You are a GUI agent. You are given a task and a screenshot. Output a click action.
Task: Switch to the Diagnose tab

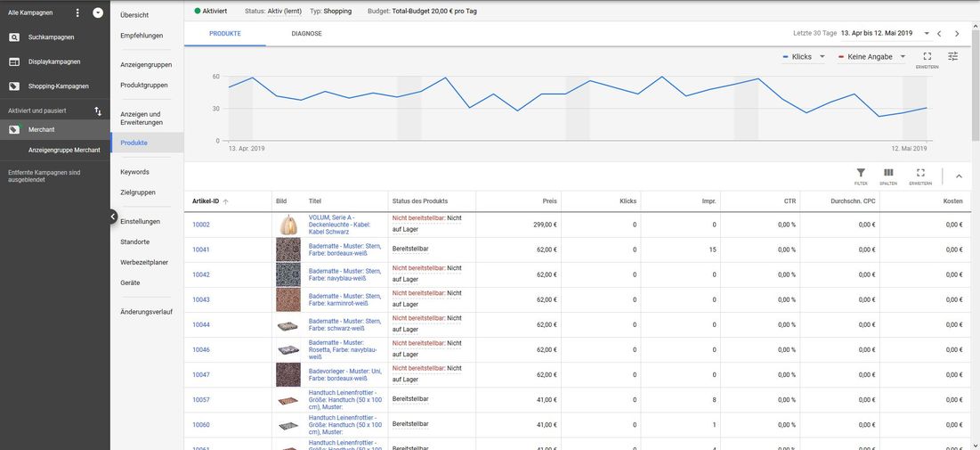(306, 33)
